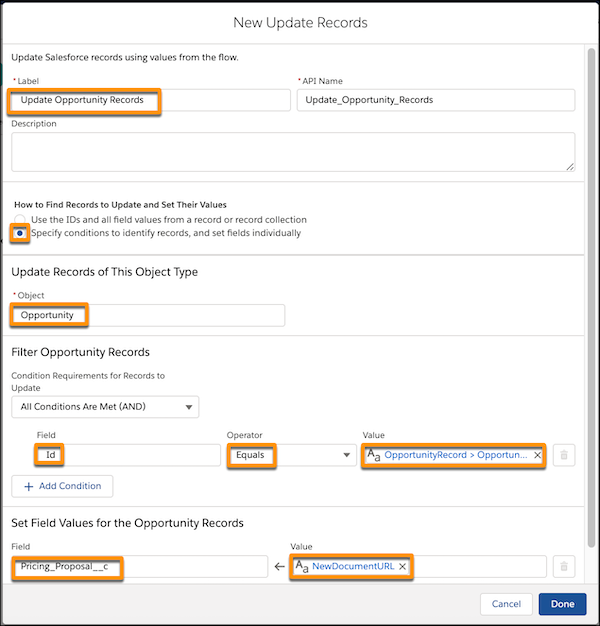Open the Equals operator dropdown
600x626 pixels.
(x=291, y=455)
